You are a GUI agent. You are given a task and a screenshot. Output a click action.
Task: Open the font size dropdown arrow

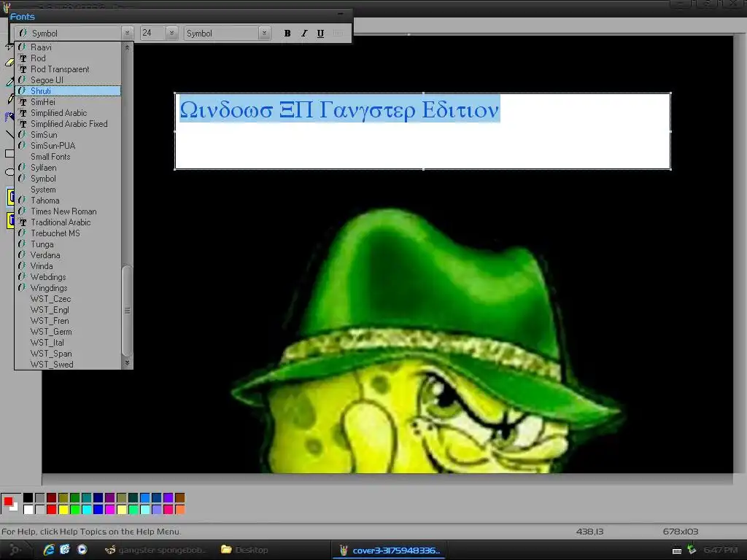[x=171, y=34]
